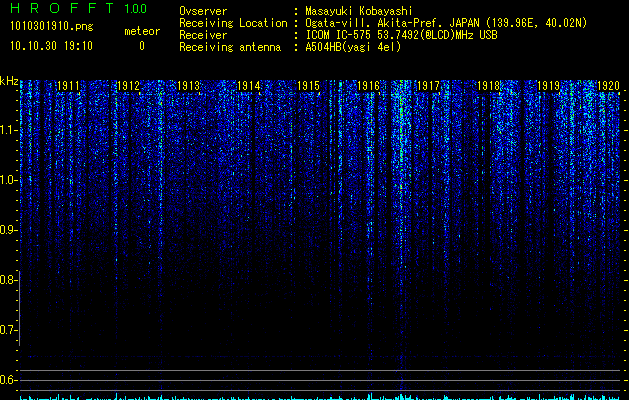Click the 1914 time marker

click(x=248, y=85)
